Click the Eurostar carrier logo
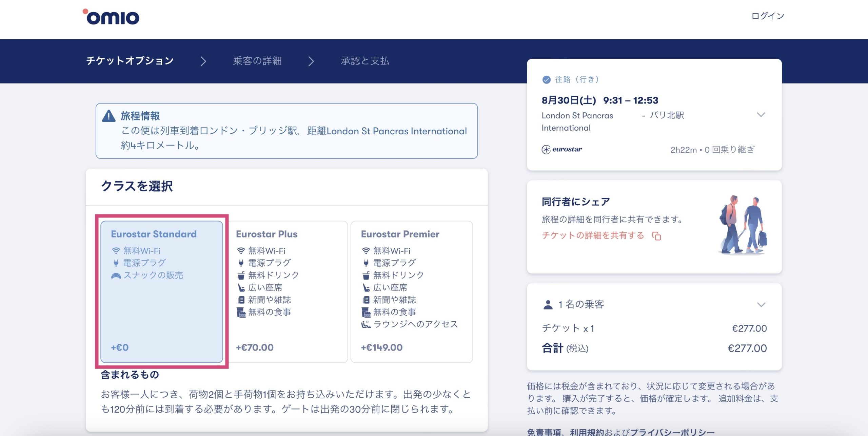This screenshot has width=868, height=436. point(562,149)
